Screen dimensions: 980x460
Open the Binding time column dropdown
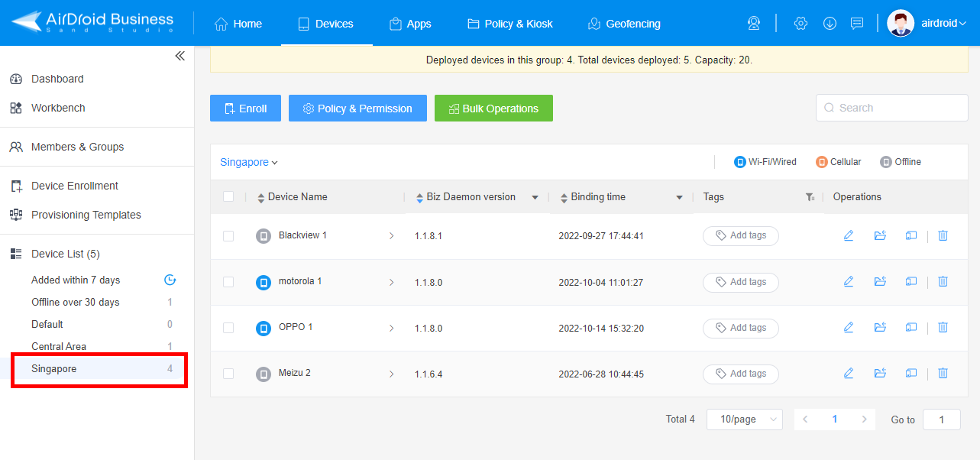click(679, 197)
